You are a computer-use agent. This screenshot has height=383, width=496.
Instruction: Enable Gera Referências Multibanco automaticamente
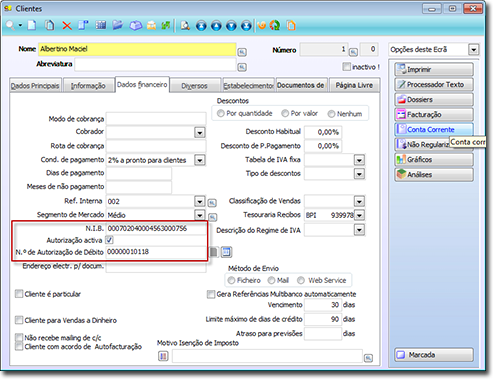pos(211,294)
